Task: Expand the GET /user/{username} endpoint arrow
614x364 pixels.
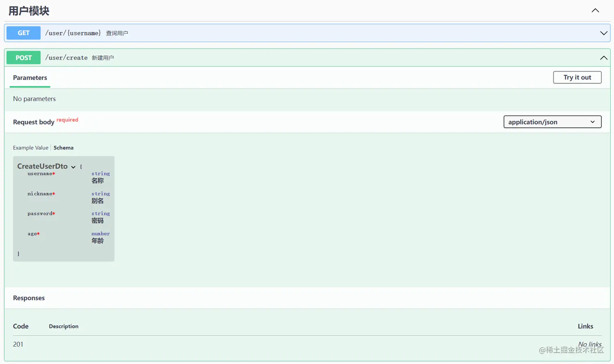Action: [x=604, y=33]
